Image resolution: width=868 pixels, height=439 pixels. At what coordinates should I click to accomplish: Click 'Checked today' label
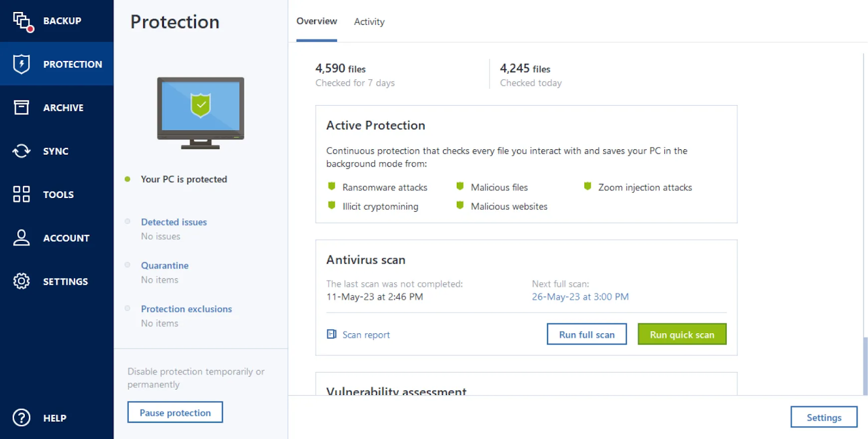[x=531, y=83]
